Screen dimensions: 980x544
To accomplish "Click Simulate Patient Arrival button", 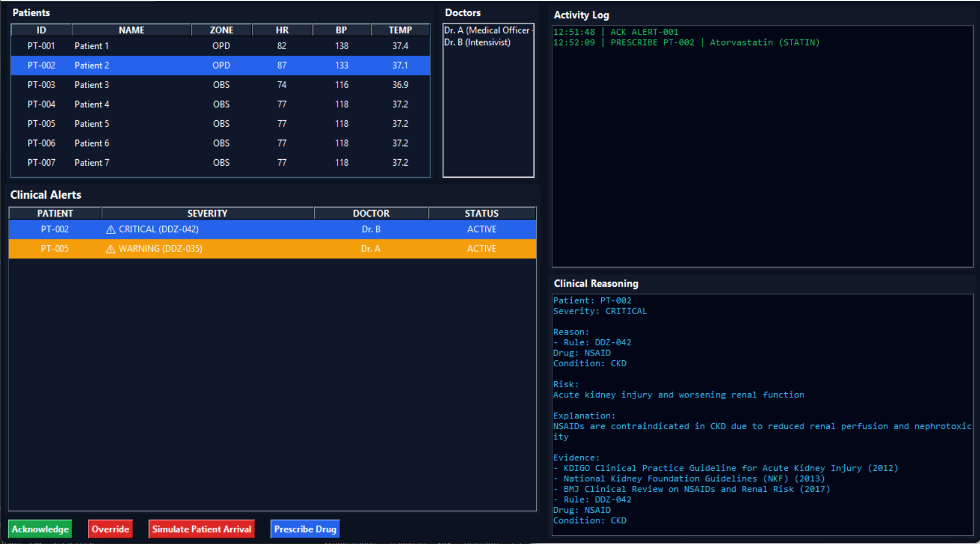I will [202, 529].
